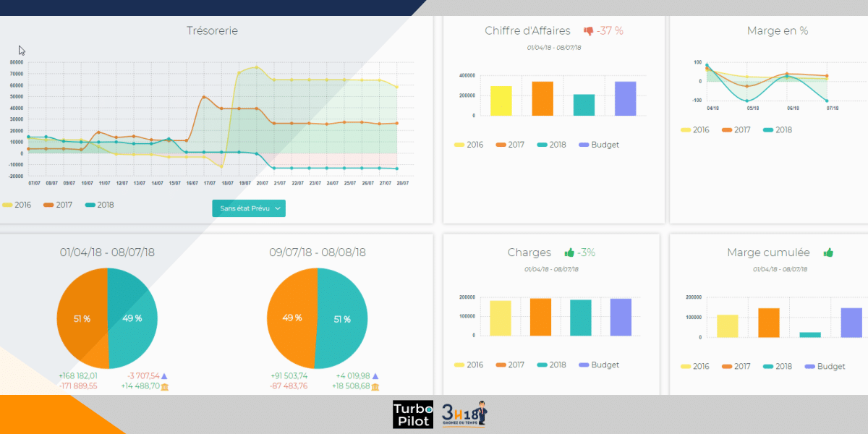Click the bank icon beside +14 488,70
868x434 pixels.
pos(165,387)
